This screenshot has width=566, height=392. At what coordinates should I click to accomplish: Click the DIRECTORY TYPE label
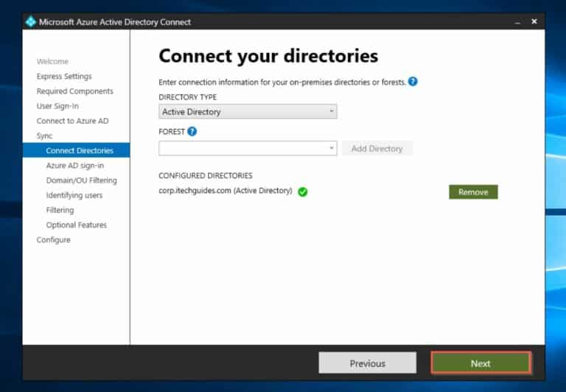point(188,97)
